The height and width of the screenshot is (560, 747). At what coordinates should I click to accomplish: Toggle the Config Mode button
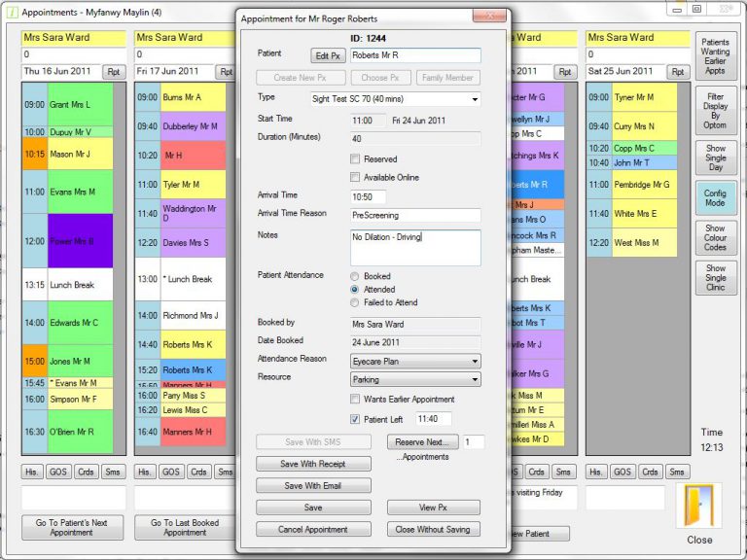point(715,198)
